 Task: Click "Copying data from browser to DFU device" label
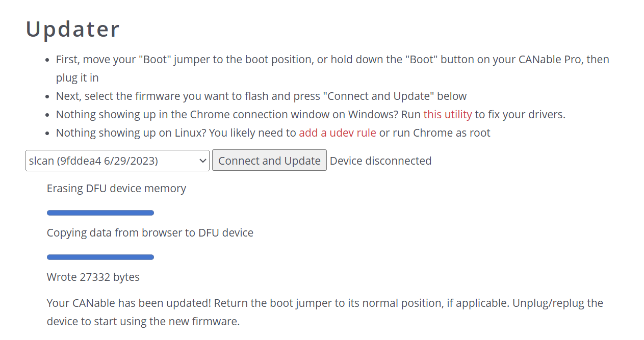[150, 232]
